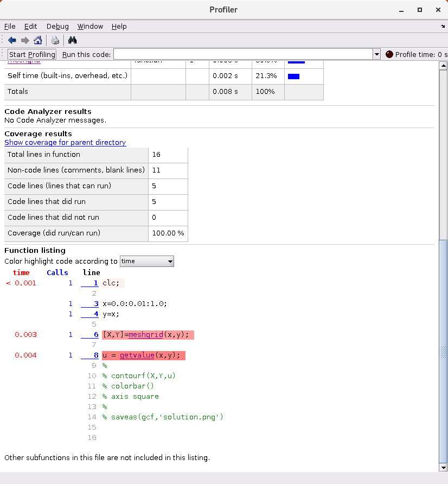Viewport: 448px width, 484px height.
Task: Open the Window menu
Action: 90,27
